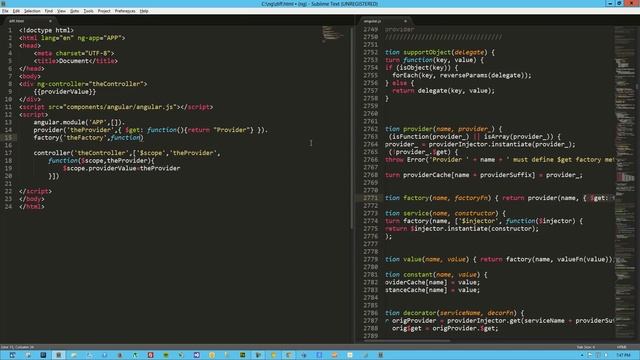Click the left pane minimap
The height and width of the screenshot is (360, 640).
334,33
